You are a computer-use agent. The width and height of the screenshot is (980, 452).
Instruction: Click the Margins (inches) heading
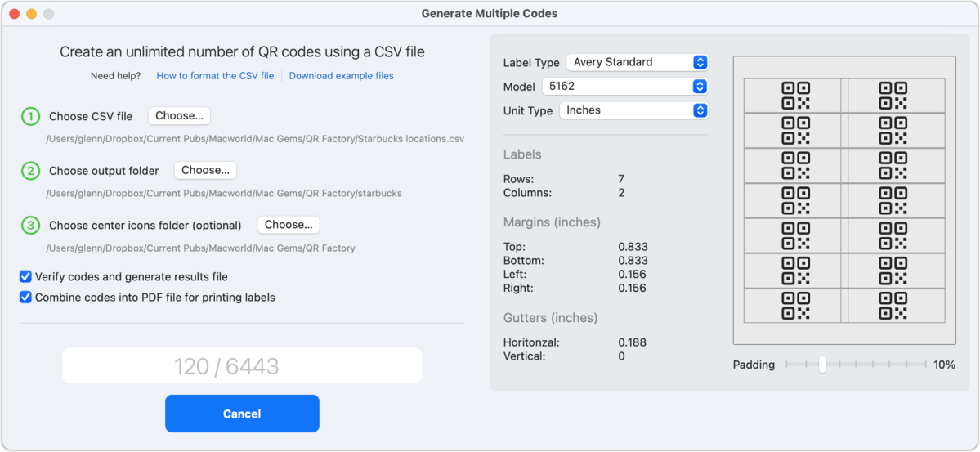point(552,222)
